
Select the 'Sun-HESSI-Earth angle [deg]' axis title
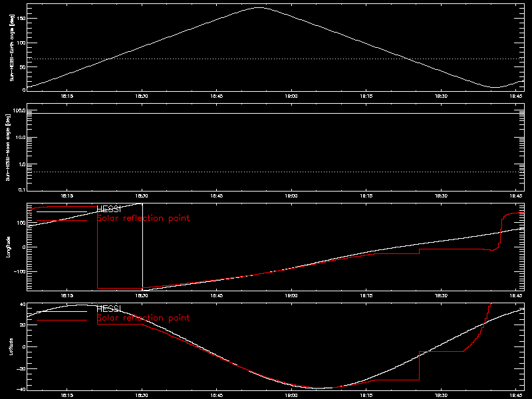[x=12, y=47]
